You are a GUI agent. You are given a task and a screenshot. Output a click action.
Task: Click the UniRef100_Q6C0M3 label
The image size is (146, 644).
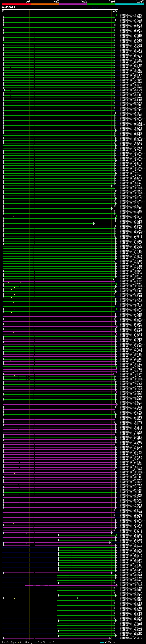tap(131, 359)
